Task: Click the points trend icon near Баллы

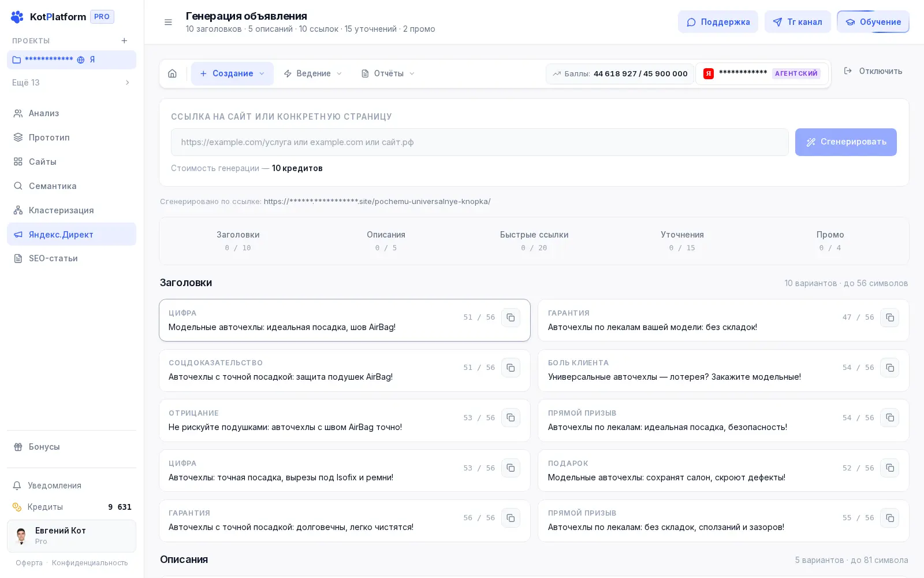Action: point(557,73)
